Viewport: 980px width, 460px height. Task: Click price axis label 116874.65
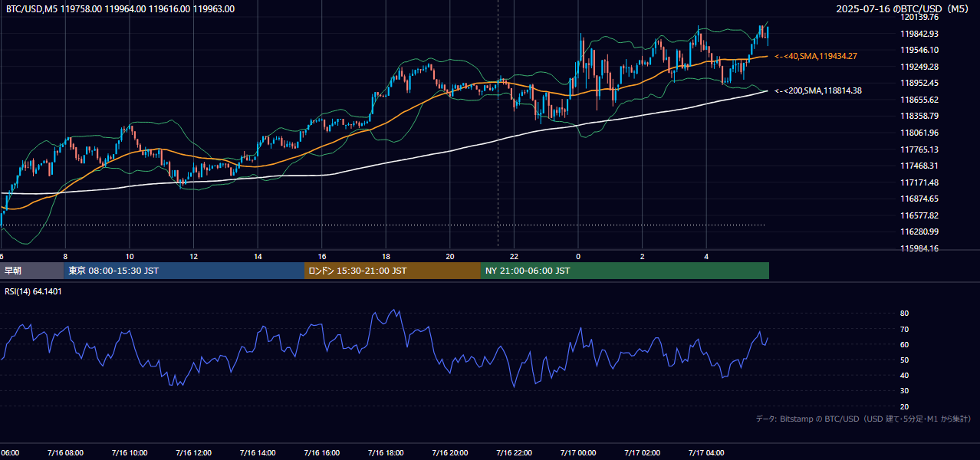919,199
